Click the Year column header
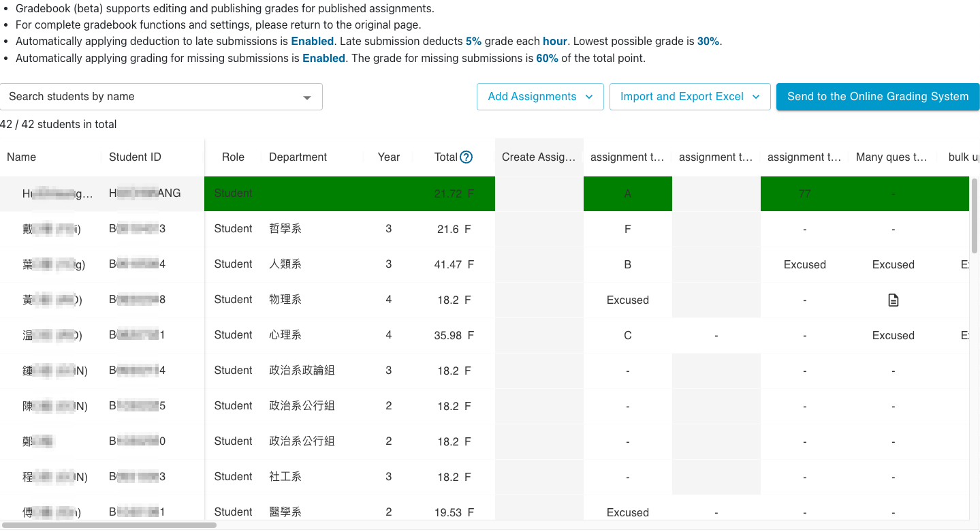The width and height of the screenshot is (980, 532). pyautogui.click(x=389, y=157)
